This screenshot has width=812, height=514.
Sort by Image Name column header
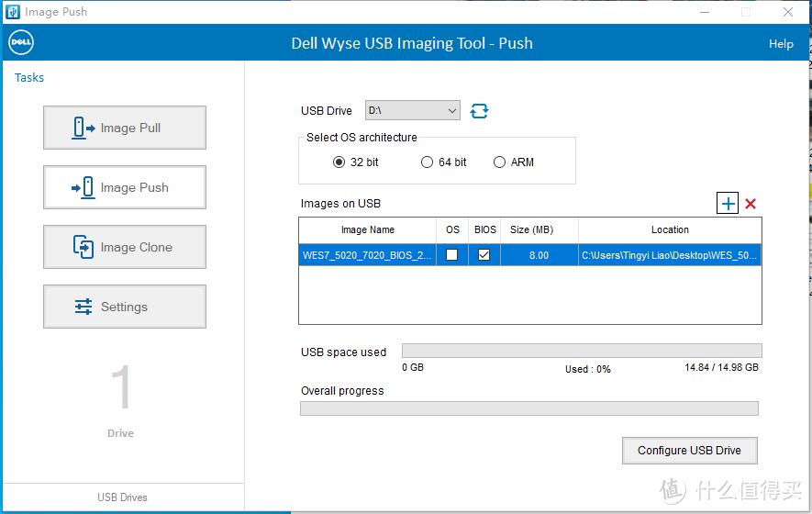click(367, 229)
